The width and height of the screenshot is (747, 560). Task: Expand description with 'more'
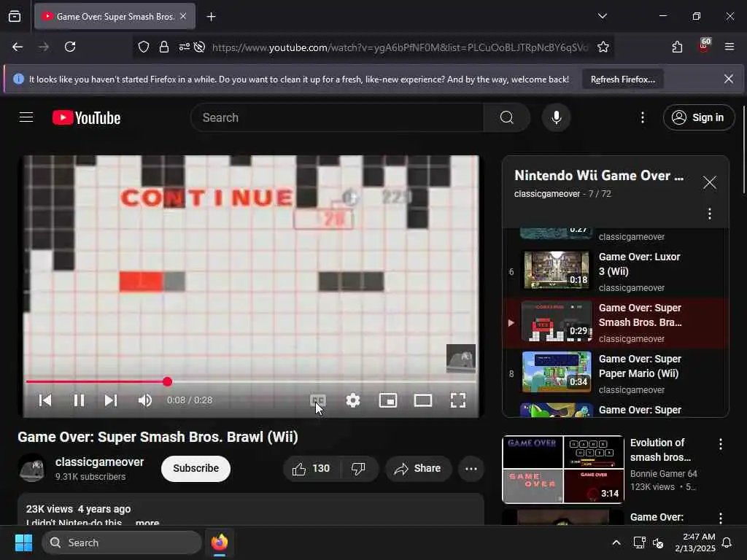147,522
